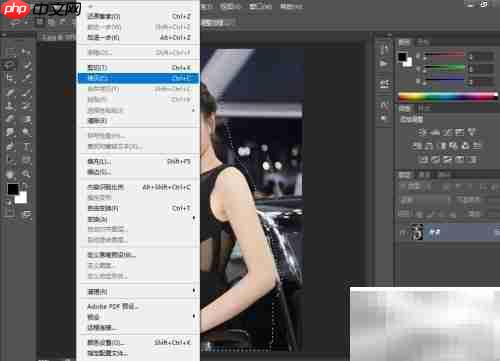Click the red (R) color slider
The width and height of the screenshot is (500, 361).
click(x=444, y=54)
